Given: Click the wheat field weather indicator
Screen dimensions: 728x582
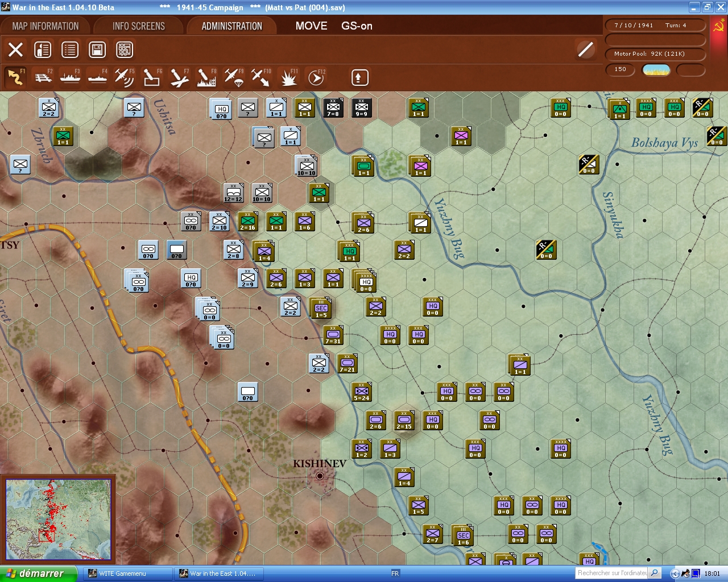Looking at the screenshot, I should pyautogui.click(x=656, y=70).
